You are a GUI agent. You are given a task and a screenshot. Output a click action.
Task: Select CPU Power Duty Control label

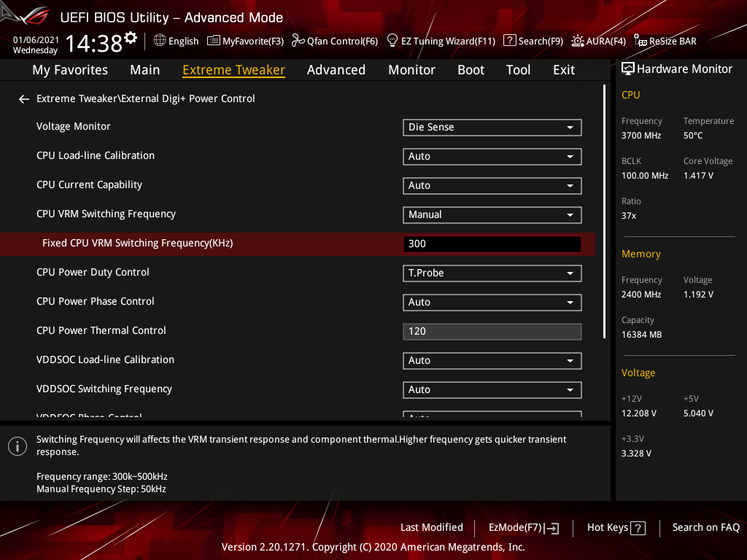coord(93,272)
